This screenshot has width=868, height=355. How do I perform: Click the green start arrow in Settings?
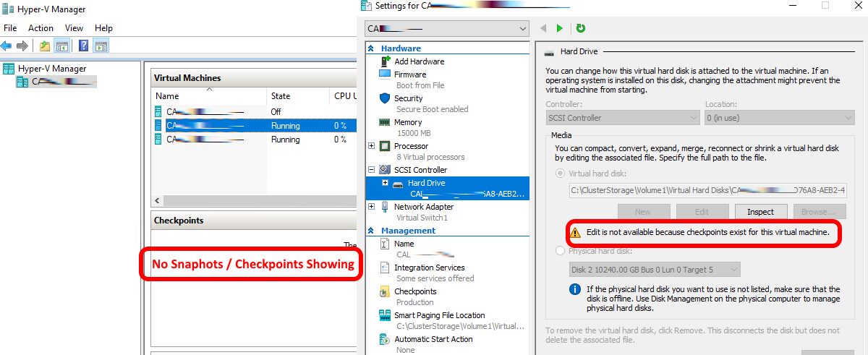click(x=559, y=28)
